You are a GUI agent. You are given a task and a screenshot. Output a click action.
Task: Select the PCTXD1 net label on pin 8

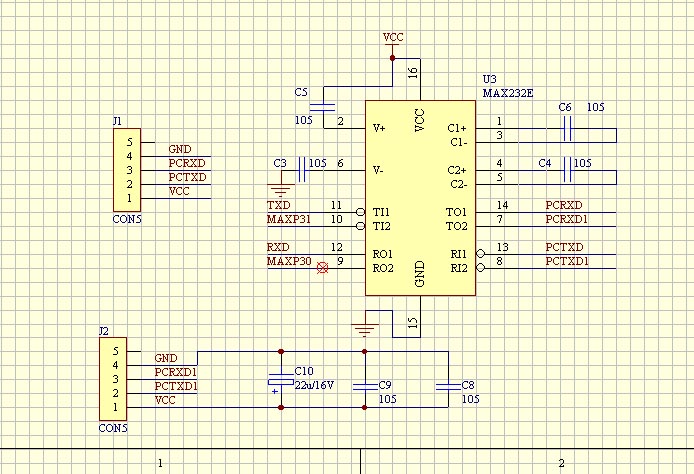point(567,261)
